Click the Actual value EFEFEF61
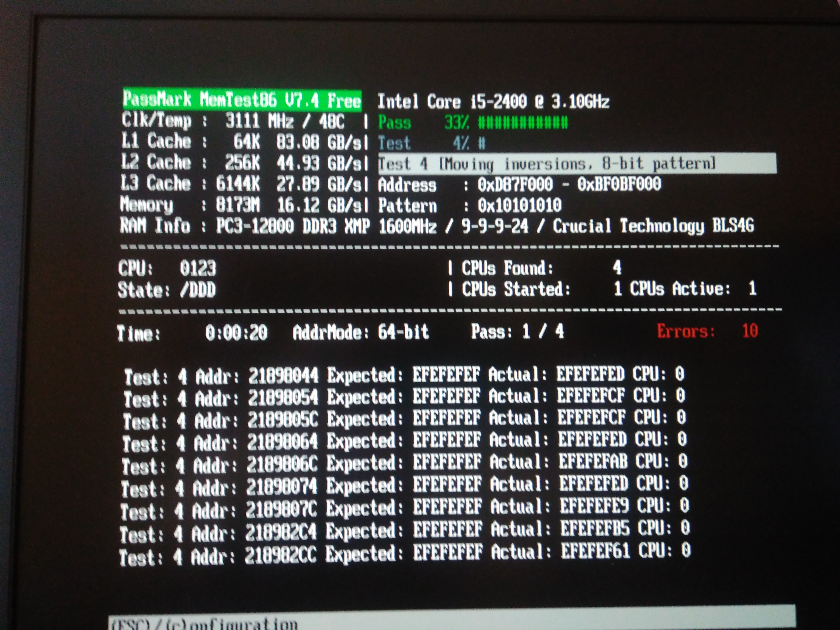 click(x=596, y=551)
